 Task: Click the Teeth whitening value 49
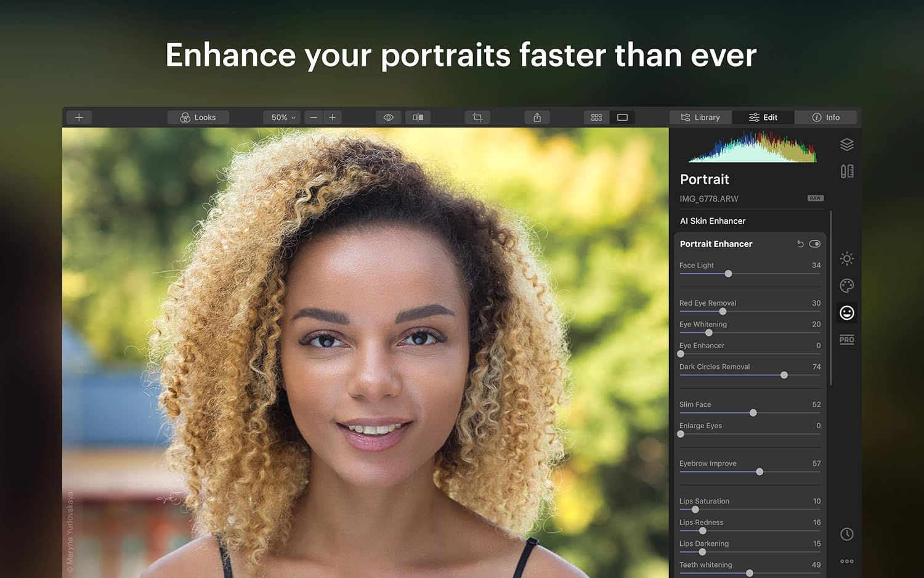point(816,565)
